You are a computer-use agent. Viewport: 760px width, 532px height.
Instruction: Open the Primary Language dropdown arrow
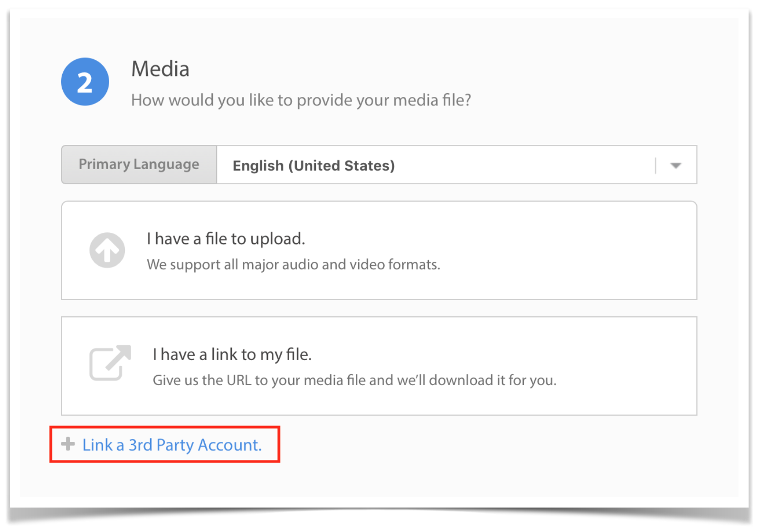pos(675,165)
